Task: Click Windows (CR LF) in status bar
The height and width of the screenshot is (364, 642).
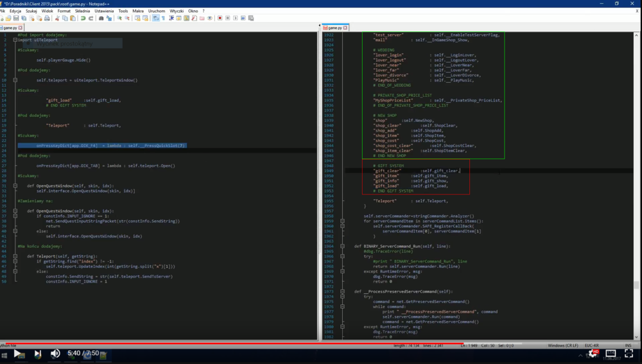Action: 563,345
